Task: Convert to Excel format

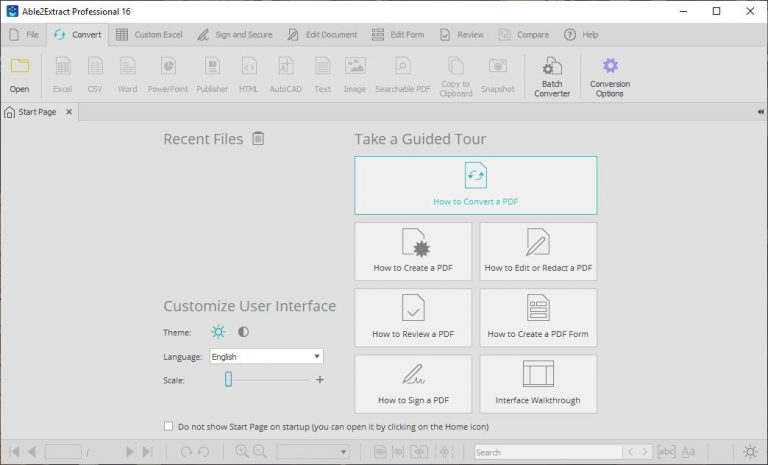Action: coord(62,75)
